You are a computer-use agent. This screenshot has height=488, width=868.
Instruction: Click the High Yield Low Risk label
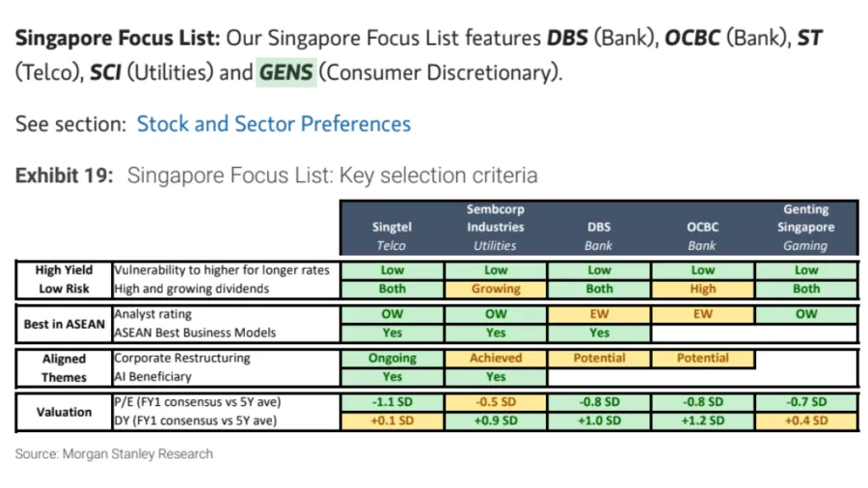pyautogui.click(x=64, y=280)
